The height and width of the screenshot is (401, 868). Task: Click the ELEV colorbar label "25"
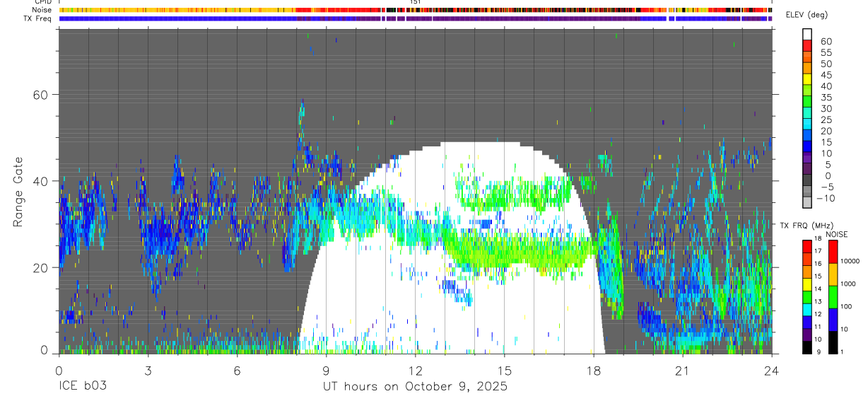coord(826,120)
